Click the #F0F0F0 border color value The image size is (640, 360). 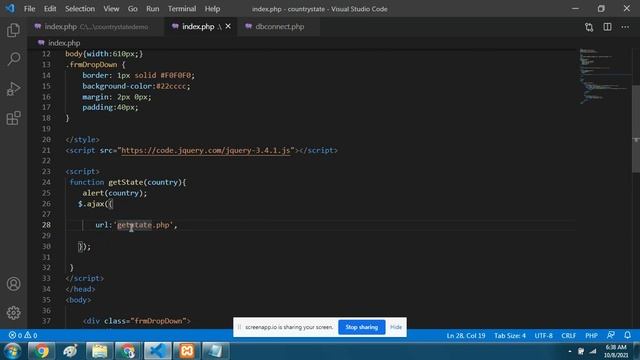point(176,75)
